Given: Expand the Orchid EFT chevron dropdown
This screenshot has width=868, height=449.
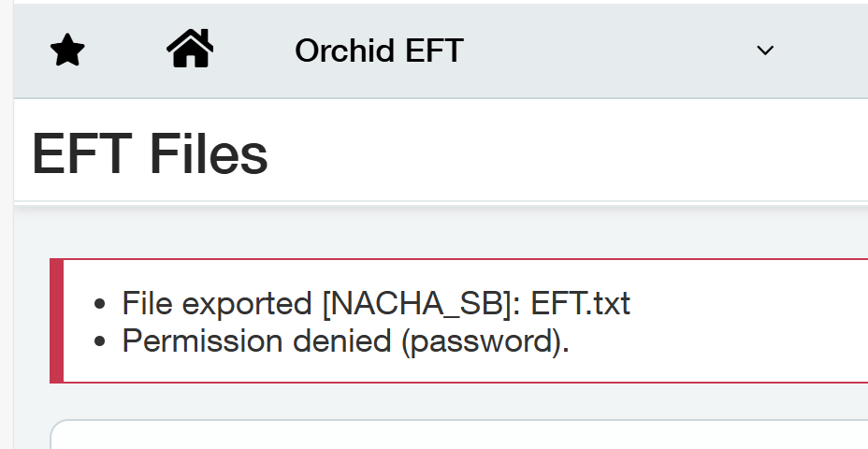Looking at the screenshot, I should (765, 51).
